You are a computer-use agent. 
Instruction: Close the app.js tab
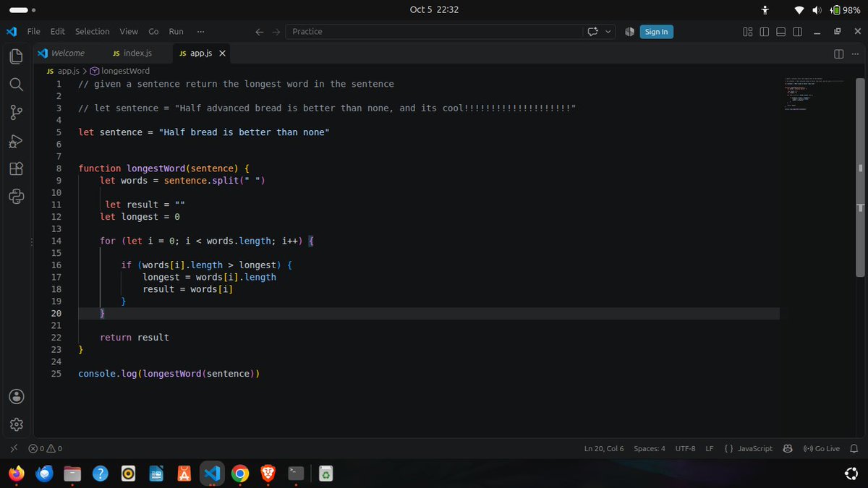click(x=222, y=53)
